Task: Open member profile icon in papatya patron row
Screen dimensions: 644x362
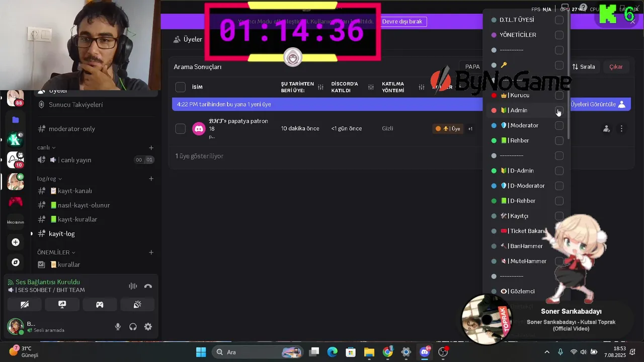Action: 606,129
